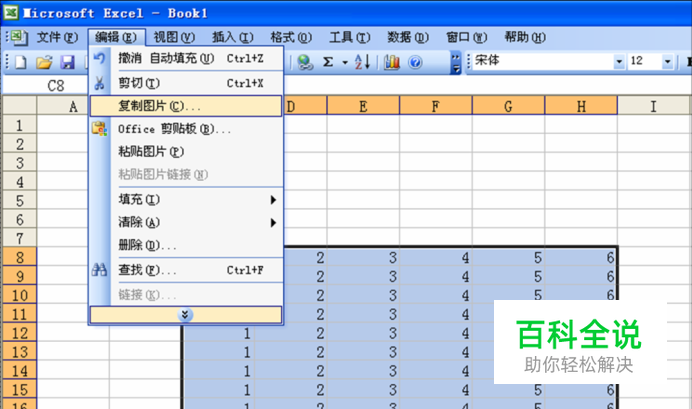The width and height of the screenshot is (692, 409).
Task: Open the Window menu
Action: pos(466,38)
